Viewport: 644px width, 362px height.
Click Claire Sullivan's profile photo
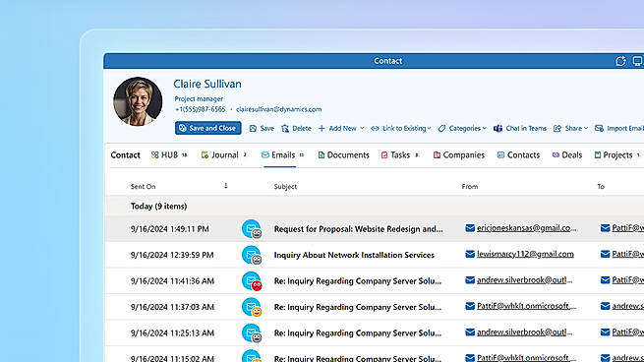click(138, 101)
